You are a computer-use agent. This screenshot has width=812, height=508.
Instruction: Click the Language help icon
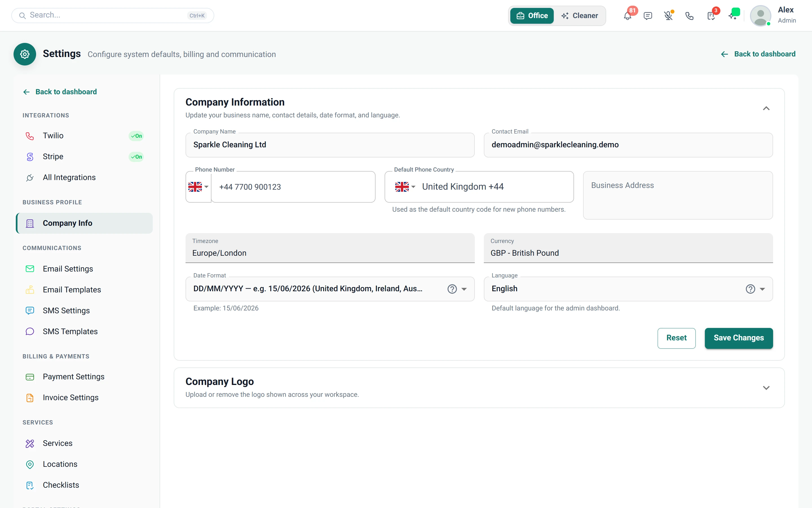tap(750, 289)
